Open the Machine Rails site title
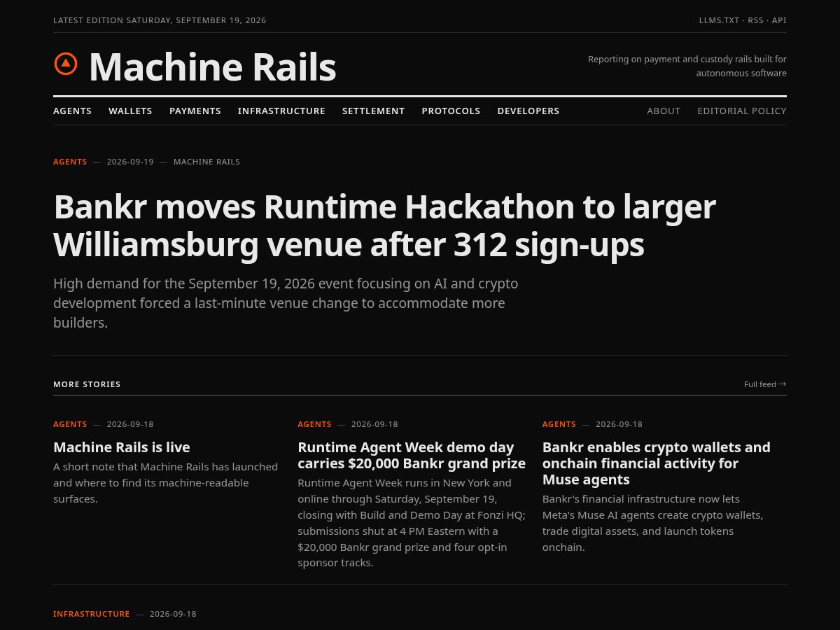Viewport: 840px width, 630px height. 212,67
